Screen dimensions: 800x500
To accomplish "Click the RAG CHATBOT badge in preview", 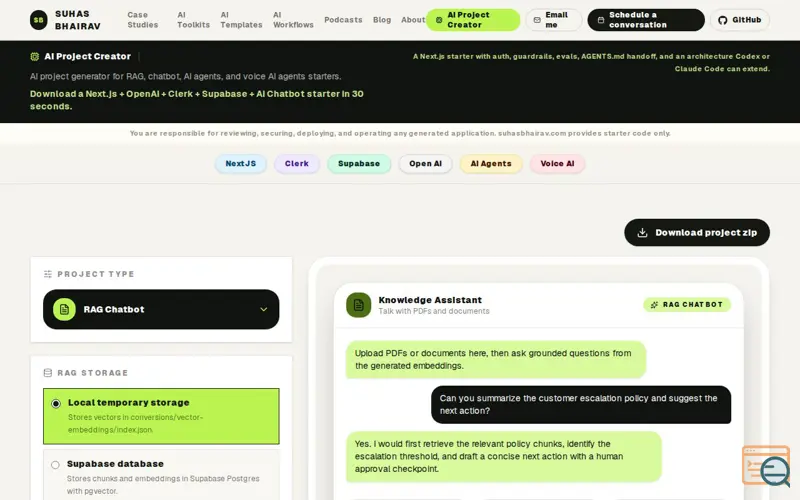I will pos(687,305).
